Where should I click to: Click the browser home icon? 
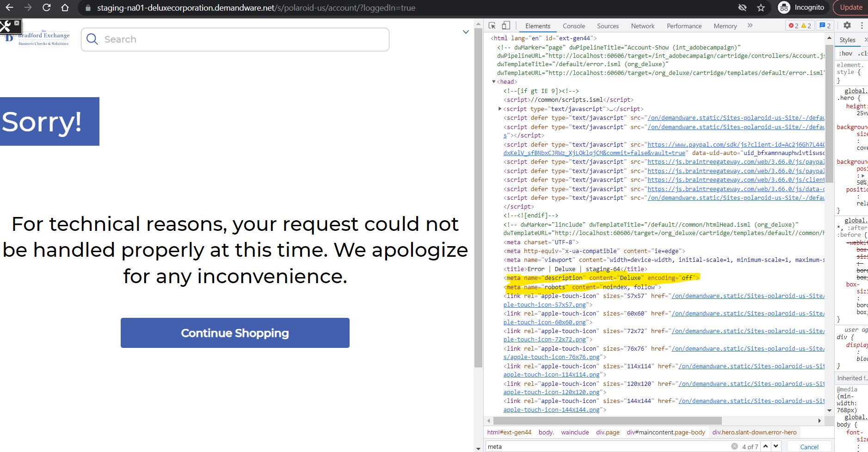point(65,8)
